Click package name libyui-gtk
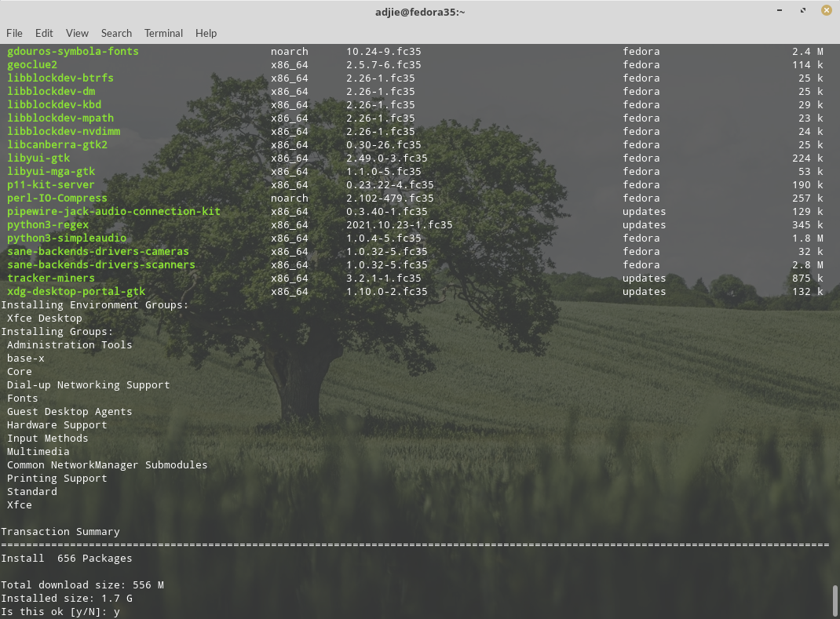 tap(38, 158)
